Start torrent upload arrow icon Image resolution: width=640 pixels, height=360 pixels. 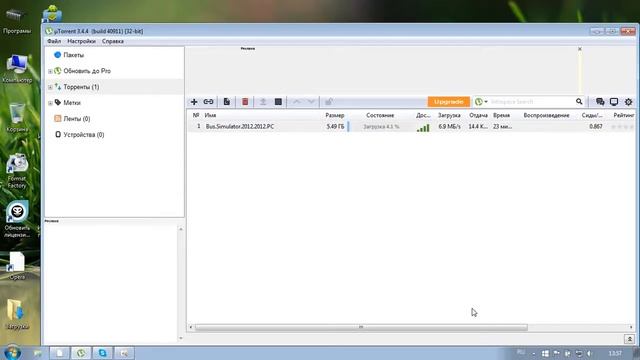(x=263, y=102)
